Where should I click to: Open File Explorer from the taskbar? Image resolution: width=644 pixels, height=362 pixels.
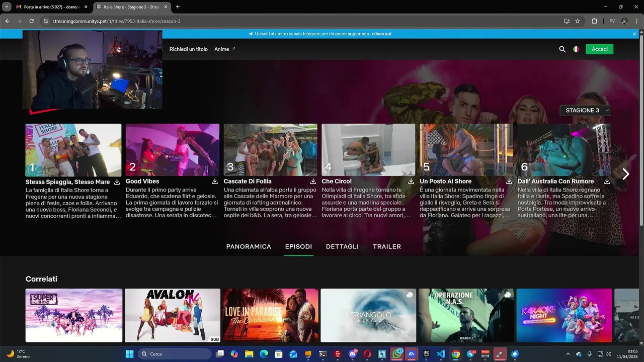pyautogui.click(x=249, y=354)
